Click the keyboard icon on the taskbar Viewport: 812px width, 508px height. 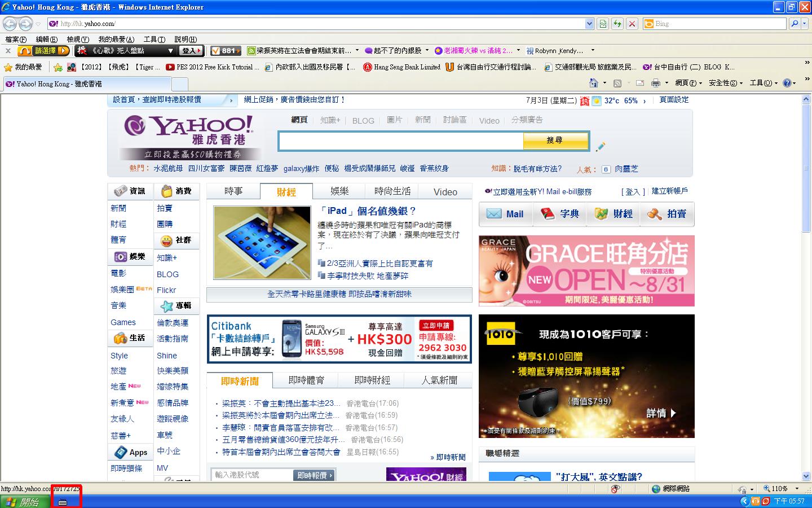(x=63, y=502)
